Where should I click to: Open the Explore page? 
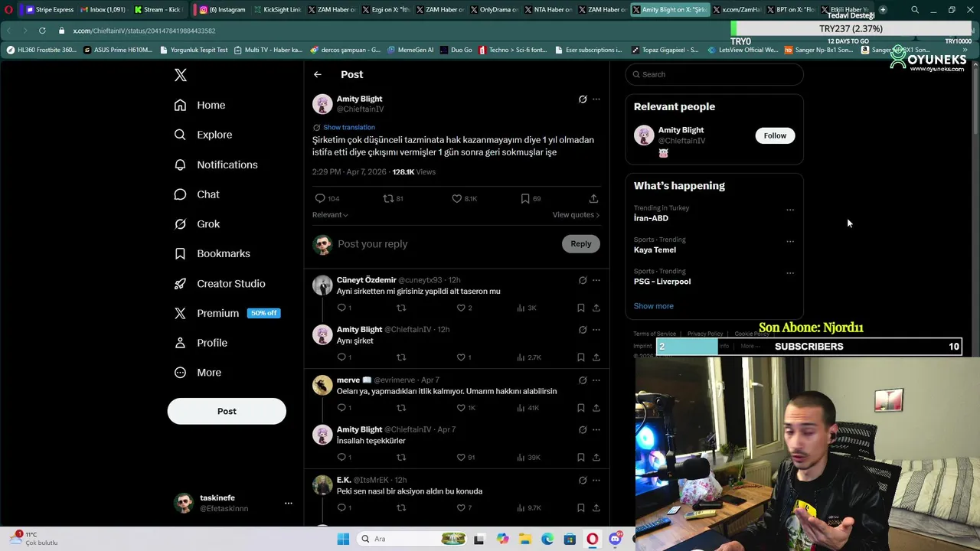click(x=203, y=135)
